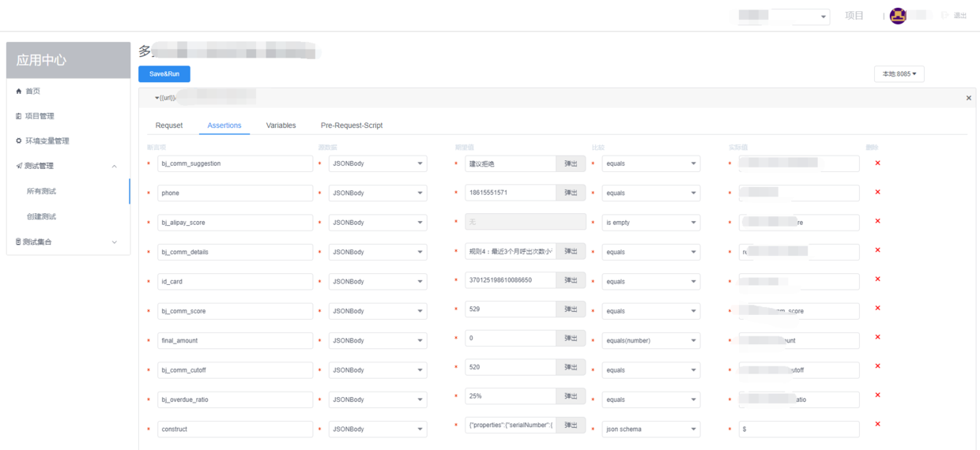The width and height of the screenshot is (980, 450).
Task: Click the final_amount name field
Action: click(x=236, y=340)
